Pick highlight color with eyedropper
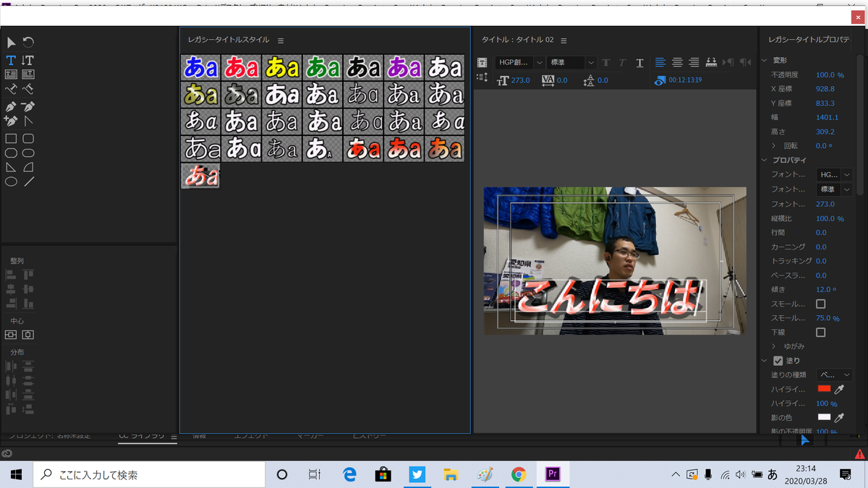The width and height of the screenshot is (868, 488). pyautogui.click(x=840, y=389)
